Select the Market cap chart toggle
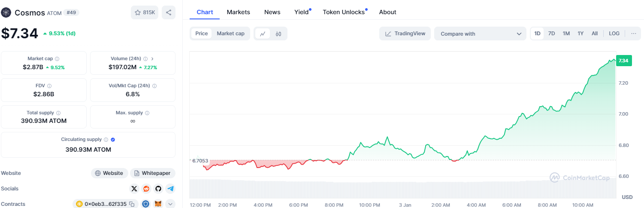Screen dimensions: 644x208 (230, 34)
